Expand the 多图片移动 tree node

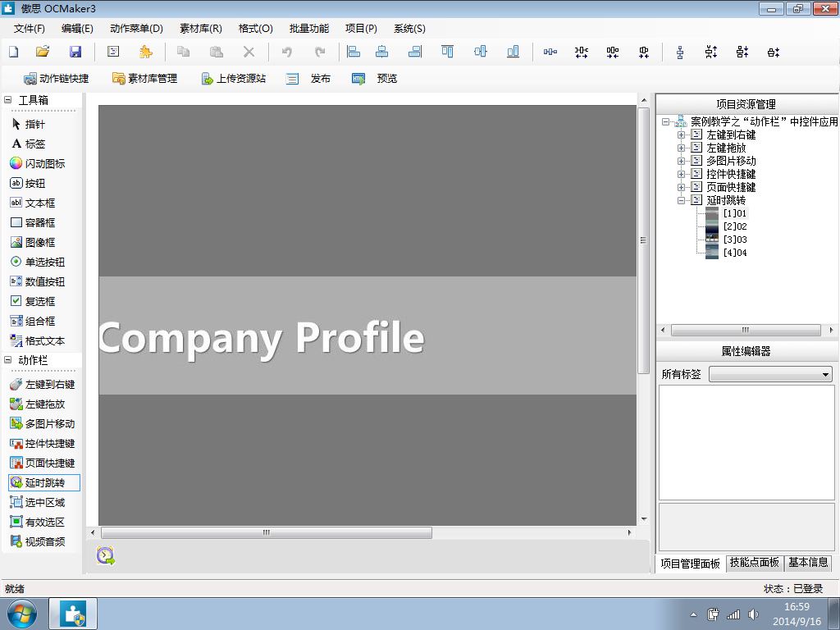tap(681, 162)
